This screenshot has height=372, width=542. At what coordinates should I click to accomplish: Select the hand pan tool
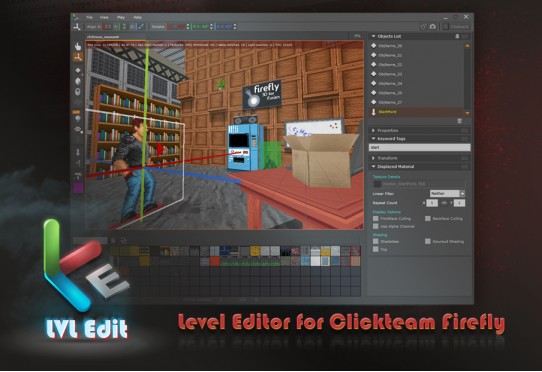click(x=78, y=46)
